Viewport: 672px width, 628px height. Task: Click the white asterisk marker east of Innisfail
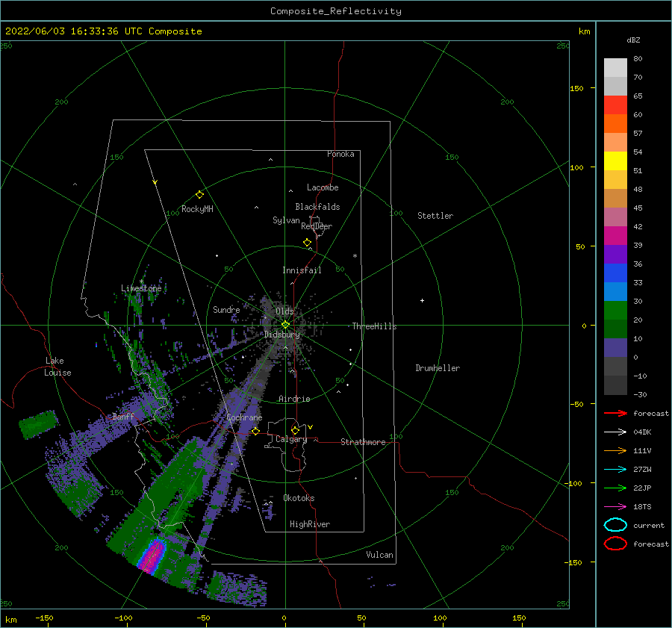click(355, 256)
